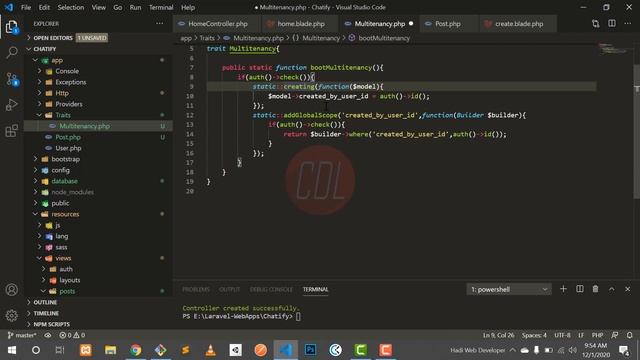Screen dimensions: 640x360
Task: Change end of line sequence LF
Action: (x=581, y=335)
